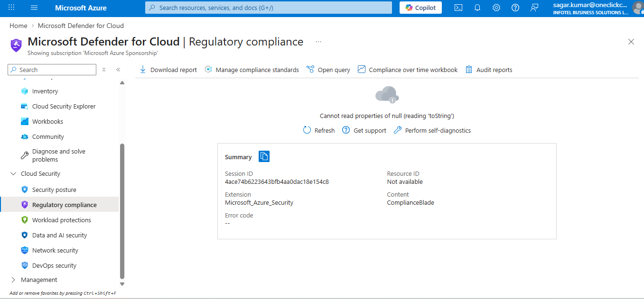Screen dimensions: 644x299
Task: Click sidebar scrollbar up arrow
Action: [122, 82]
